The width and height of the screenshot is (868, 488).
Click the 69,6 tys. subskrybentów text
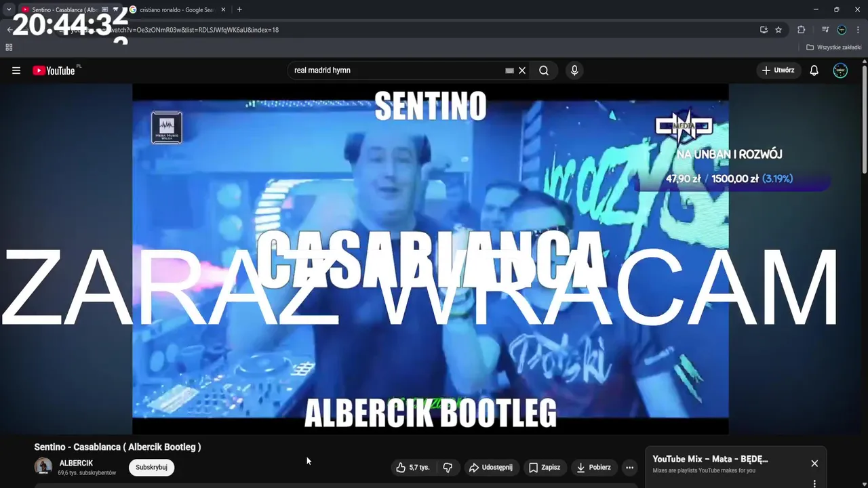87,473
